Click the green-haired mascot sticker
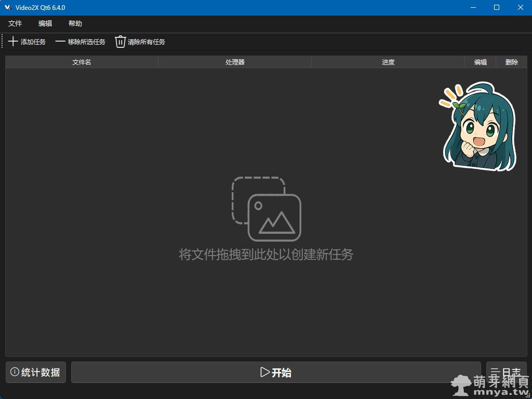This screenshot has height=399, width=532. (x=478, y=127)
